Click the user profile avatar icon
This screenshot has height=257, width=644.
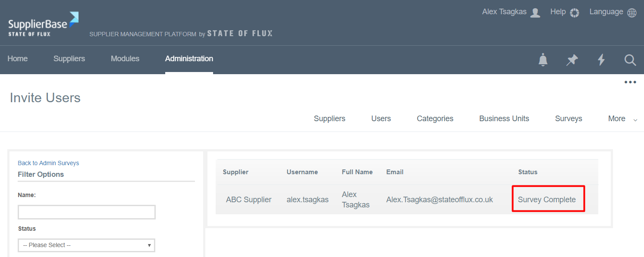pyautogui.click(x=535, y=13)
